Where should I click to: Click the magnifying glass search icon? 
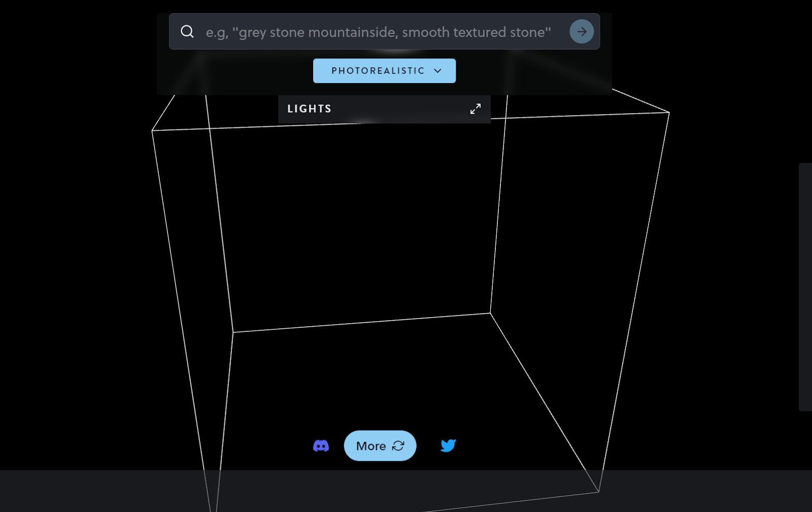pos(187,31)
